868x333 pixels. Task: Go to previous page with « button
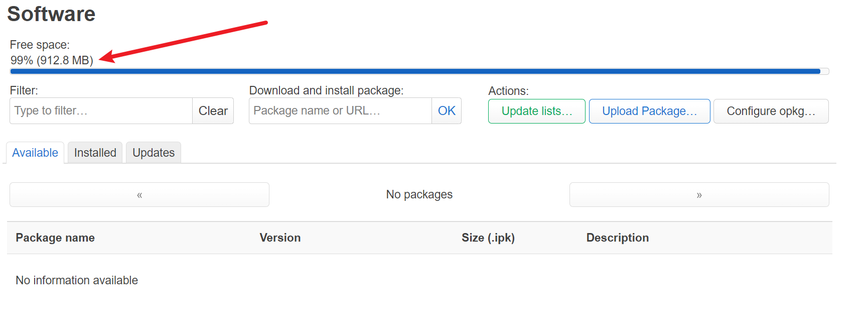(x=139, y=195)
